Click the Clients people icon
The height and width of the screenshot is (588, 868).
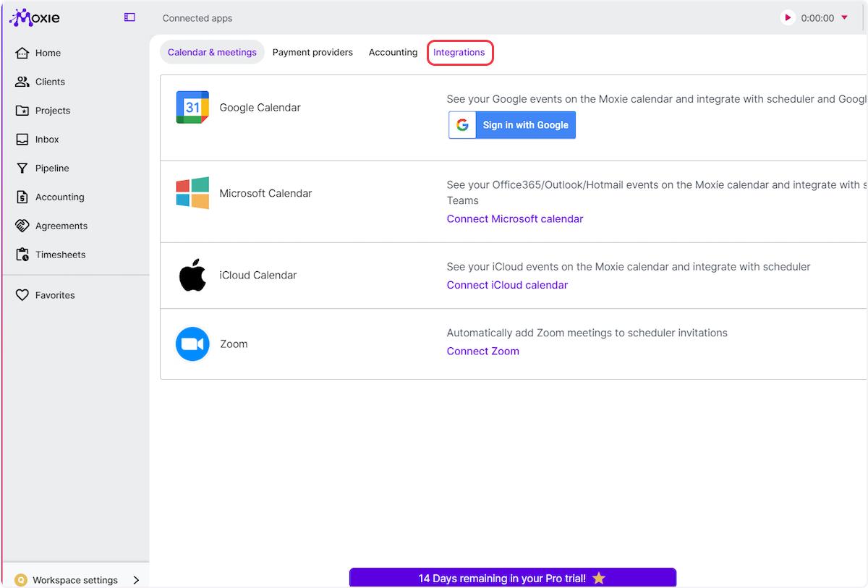click(x=22, y=82)
